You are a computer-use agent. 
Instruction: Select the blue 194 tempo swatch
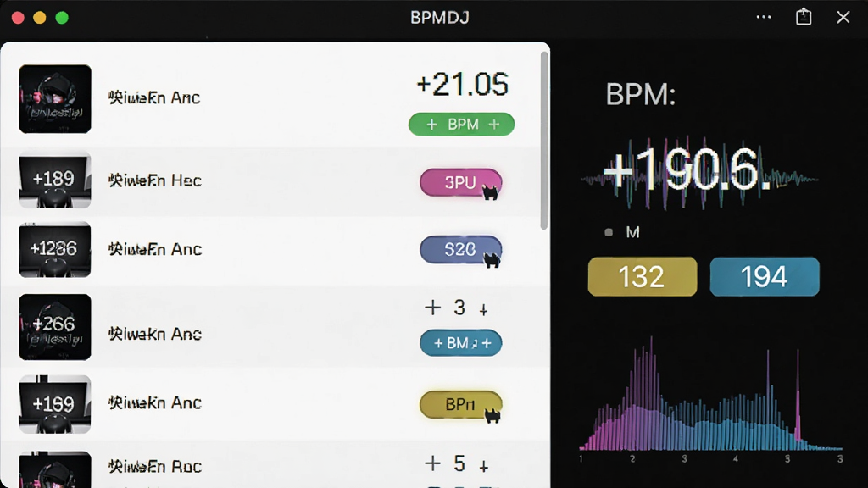click(x=765, y=277)
